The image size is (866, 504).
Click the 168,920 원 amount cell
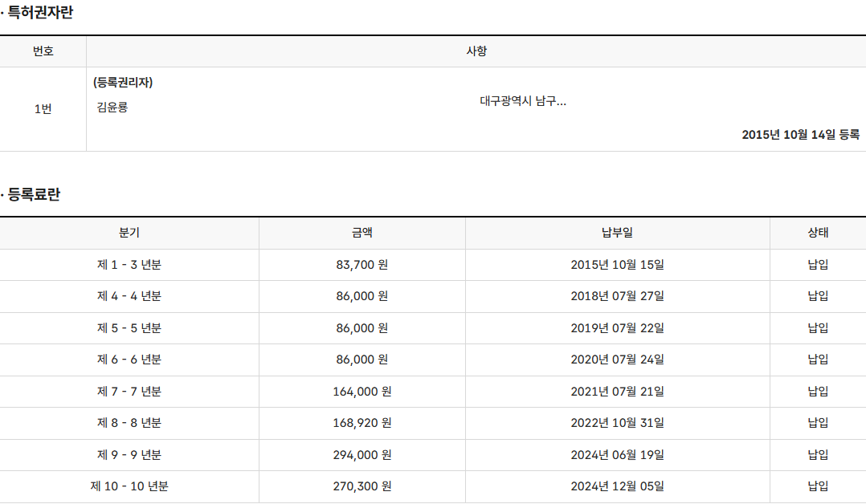point(362,423)
